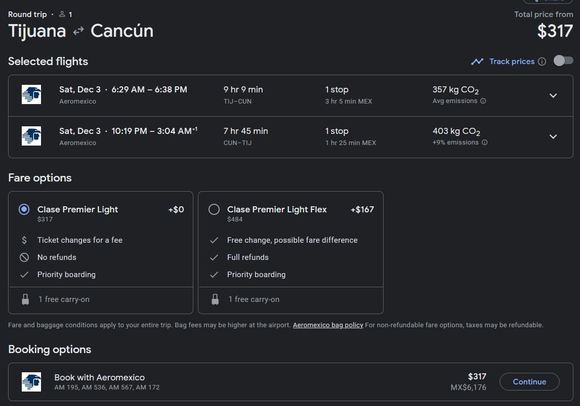This screenshot has height=406, width=580.
Task: Select the Clase Premier Light radio button
Action: [24, 210]
